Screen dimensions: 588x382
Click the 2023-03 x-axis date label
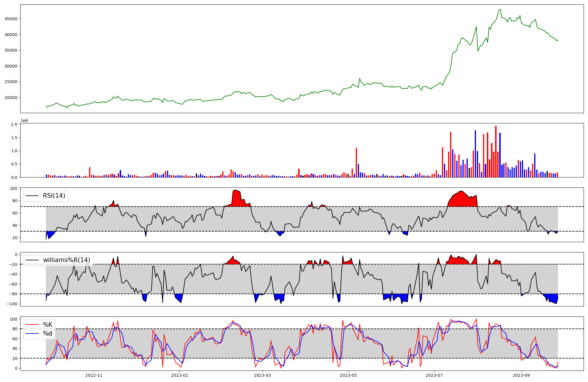click(x=262, y=375)
